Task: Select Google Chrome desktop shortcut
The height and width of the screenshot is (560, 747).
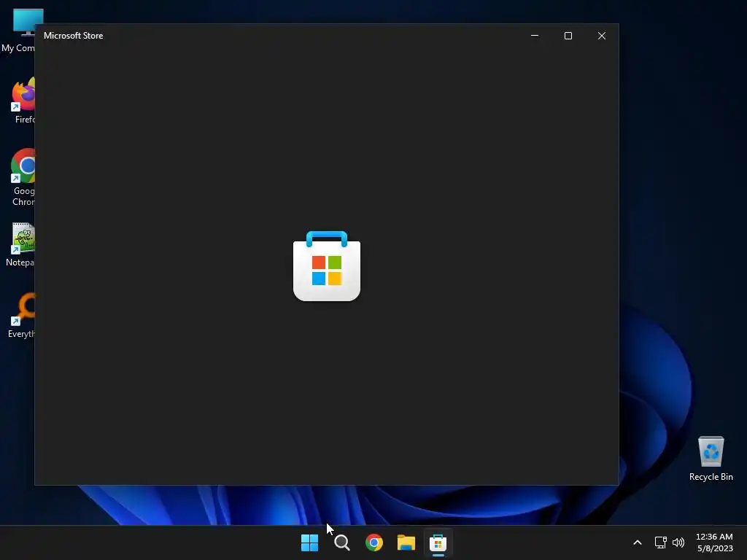Action: [23, 177]
